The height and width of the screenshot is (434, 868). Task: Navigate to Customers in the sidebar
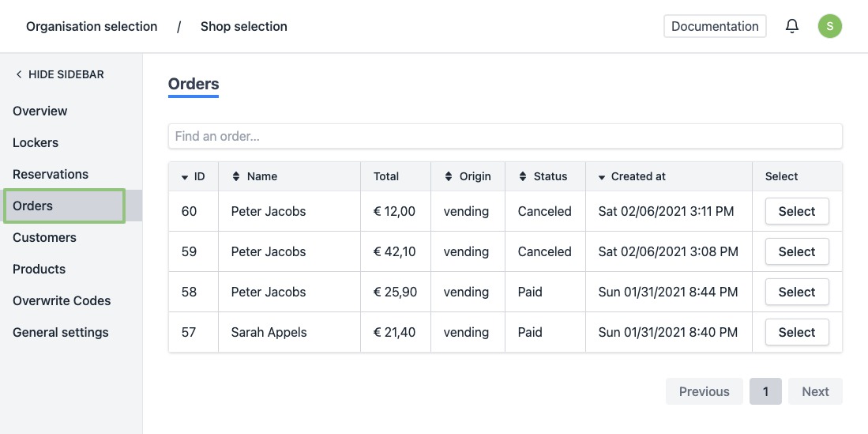pyautogui.click(x=44, y=237)
